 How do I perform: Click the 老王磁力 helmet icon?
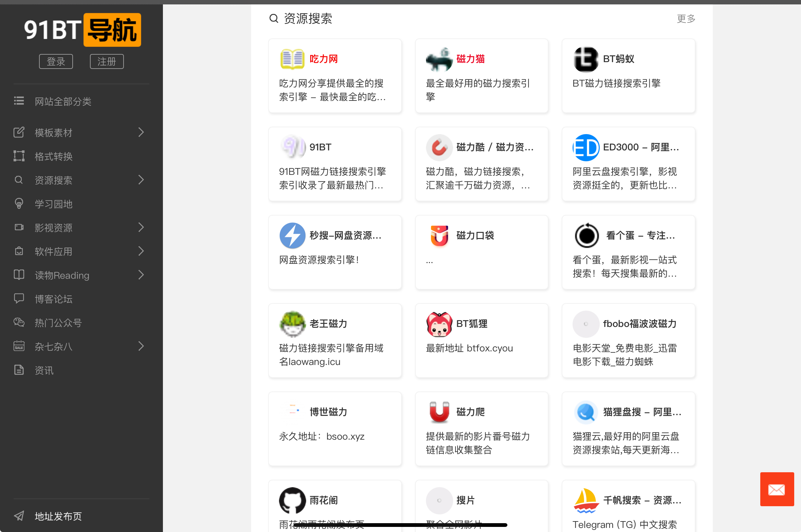tap(292, 324)
